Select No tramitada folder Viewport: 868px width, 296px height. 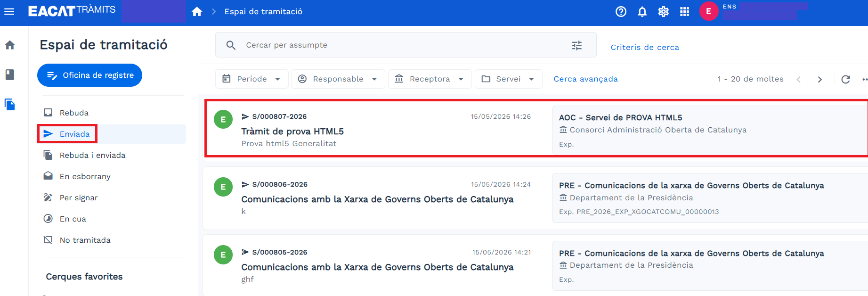coord(112,240)
